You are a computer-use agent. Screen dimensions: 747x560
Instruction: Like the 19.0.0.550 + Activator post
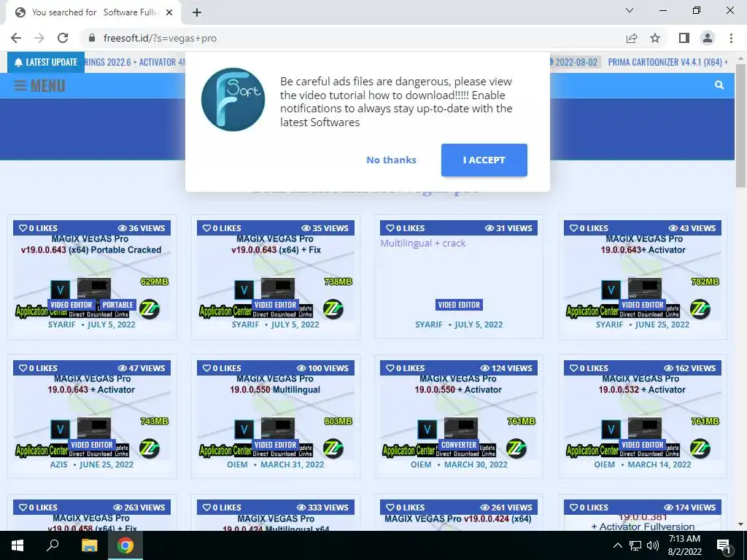point(405,368)
